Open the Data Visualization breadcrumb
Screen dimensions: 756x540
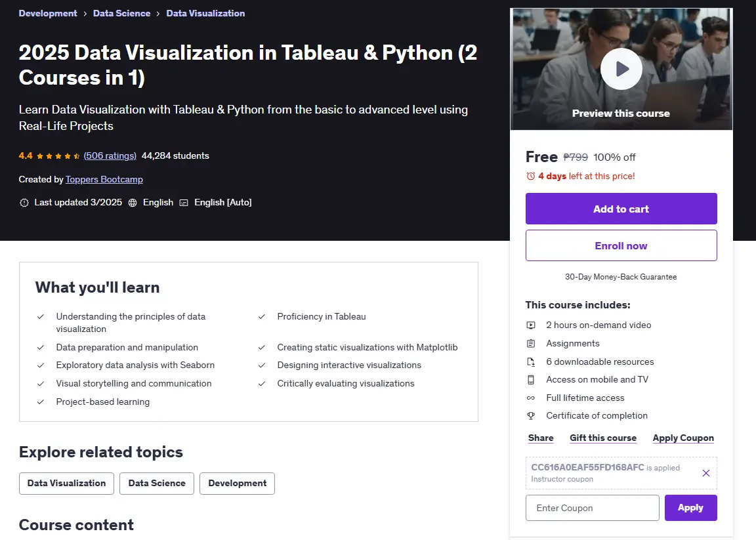coord(205,14)
